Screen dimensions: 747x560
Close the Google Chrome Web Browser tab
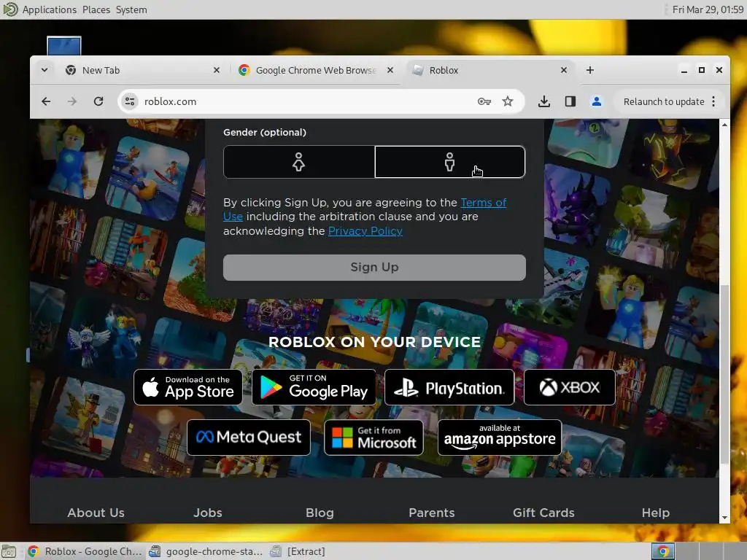point(390,71)
